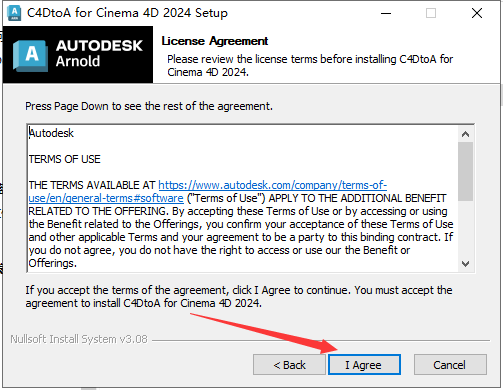Place the cursor on the Autodesk line in the license text
Viewport: 503px width, 390px height.
51,133
